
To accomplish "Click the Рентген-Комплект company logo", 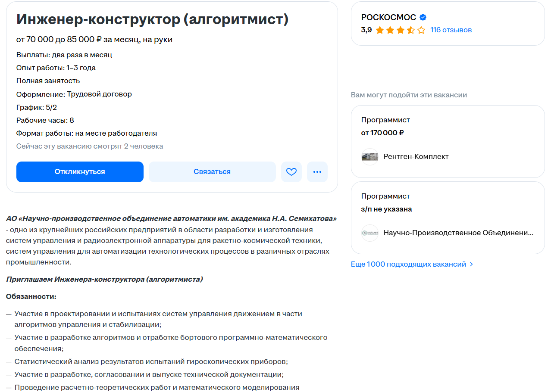I will 369,157.
